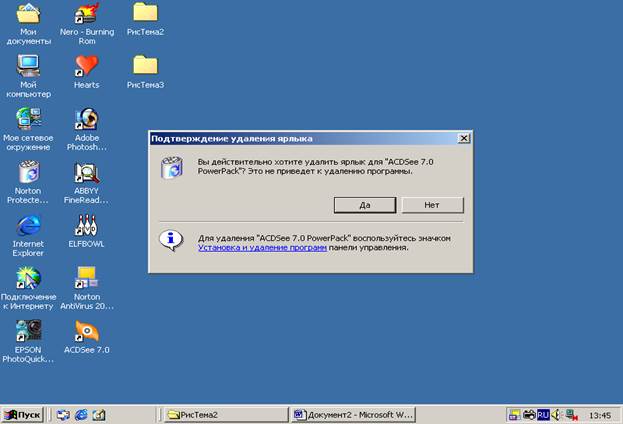Click the network connection tray icon
The width and height of the screenshot is (623, 424).
[571, 415]
